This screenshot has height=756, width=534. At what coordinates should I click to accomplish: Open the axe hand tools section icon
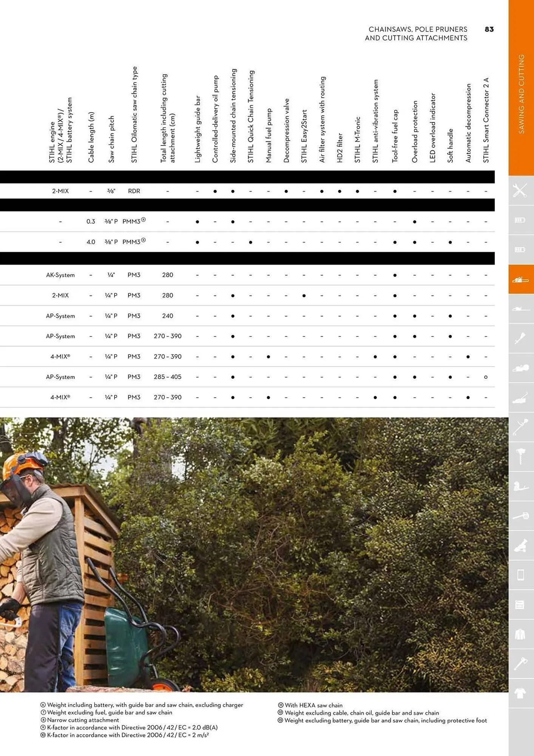point(520,663)
